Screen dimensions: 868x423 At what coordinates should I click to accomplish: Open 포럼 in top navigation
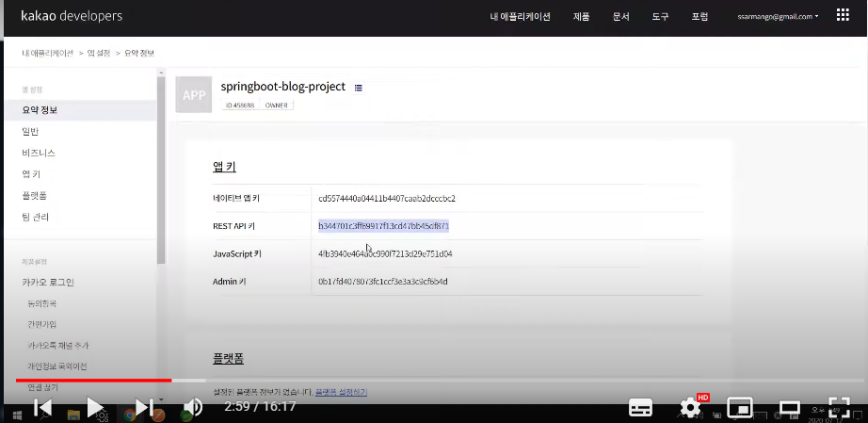point(699,16)
